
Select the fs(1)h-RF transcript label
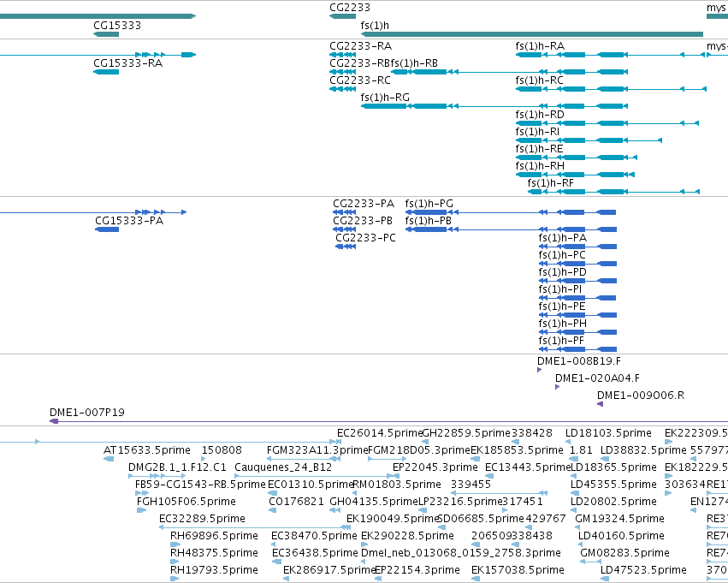click(550, 183)
